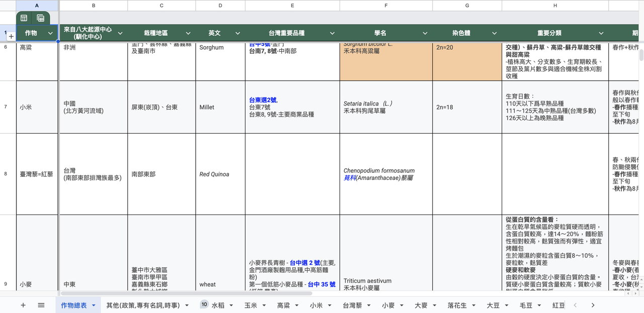Switch to the 落花生 sheet tab
Image resolution: width=644 pixels, height=313 pixels.
coord(457,305)
